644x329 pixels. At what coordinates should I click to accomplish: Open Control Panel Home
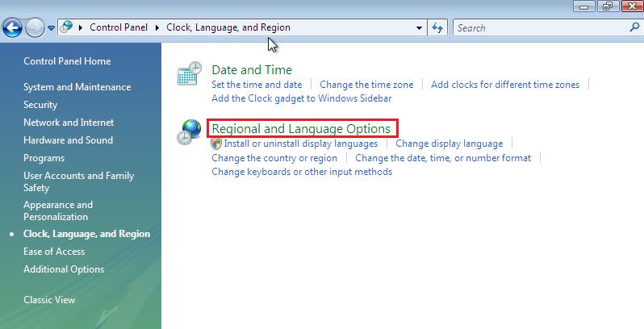67,61
